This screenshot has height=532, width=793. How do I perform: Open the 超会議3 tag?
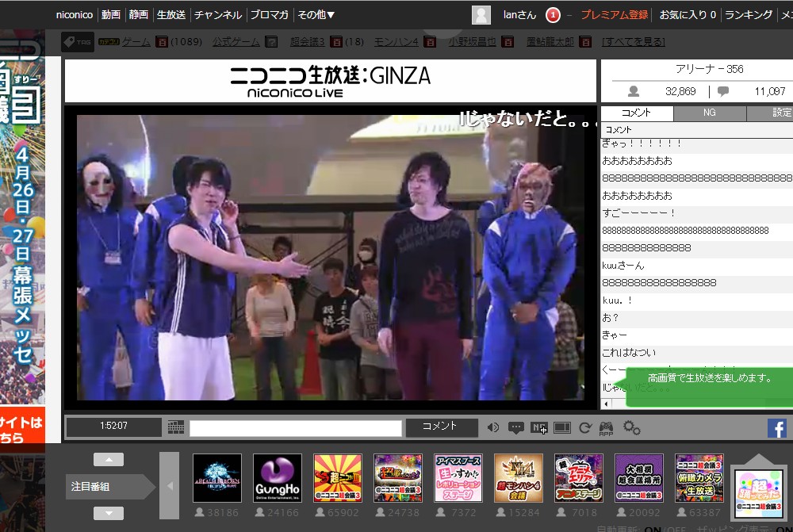(x=308, y=42)
